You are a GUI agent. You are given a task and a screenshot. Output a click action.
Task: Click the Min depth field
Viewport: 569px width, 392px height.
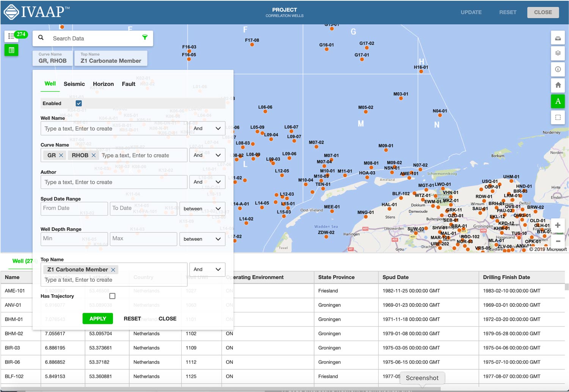(x=74, y=239)
